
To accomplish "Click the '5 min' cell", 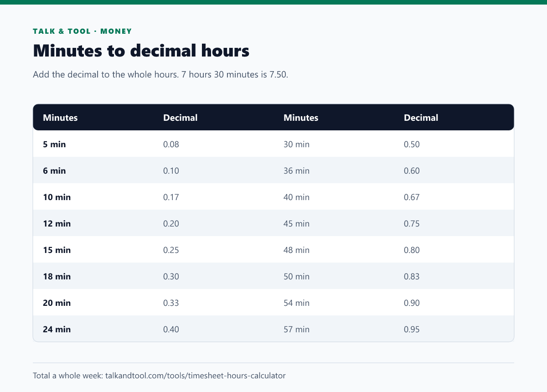I will (54, 144).
